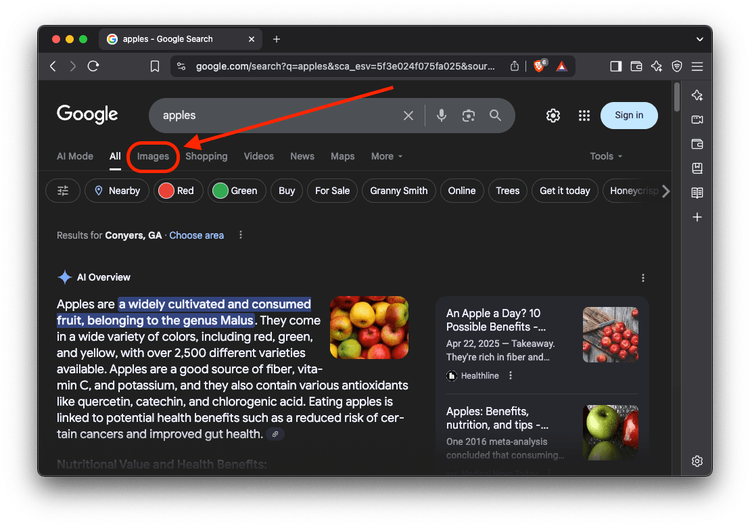Click the Sign in button

pyautogui.click(x=629, y=115)
